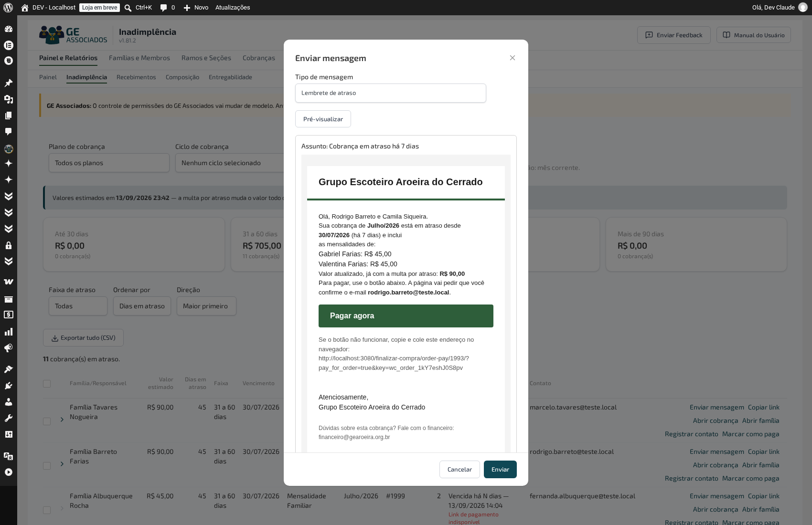Open the Direção dropdown
The image size is (812, 525).
tap(206, 306)
